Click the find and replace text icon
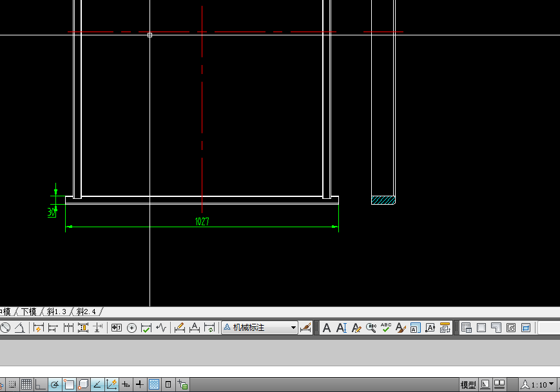Screen dimensions: 560x392 pyautogui.click(x=371, y=328)
